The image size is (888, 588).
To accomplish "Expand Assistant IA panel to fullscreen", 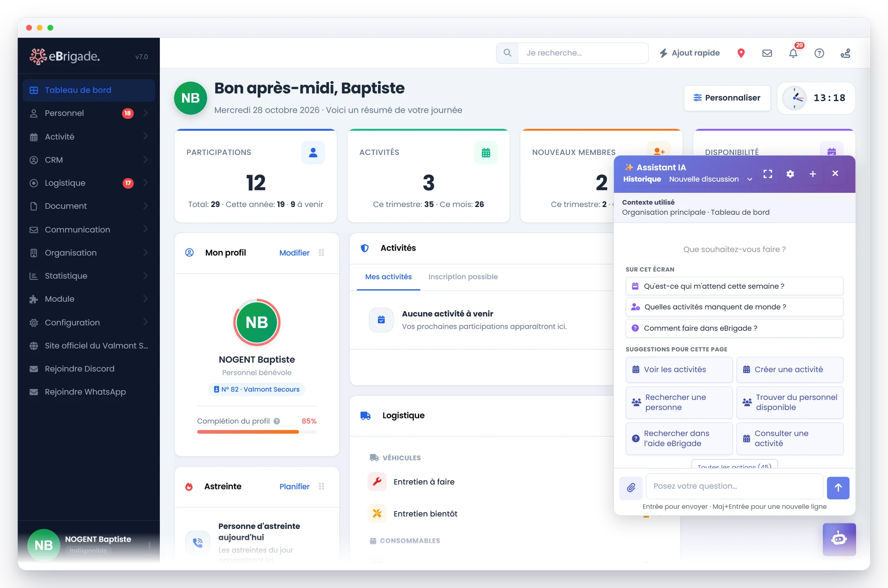I will (x=768, y=174).
